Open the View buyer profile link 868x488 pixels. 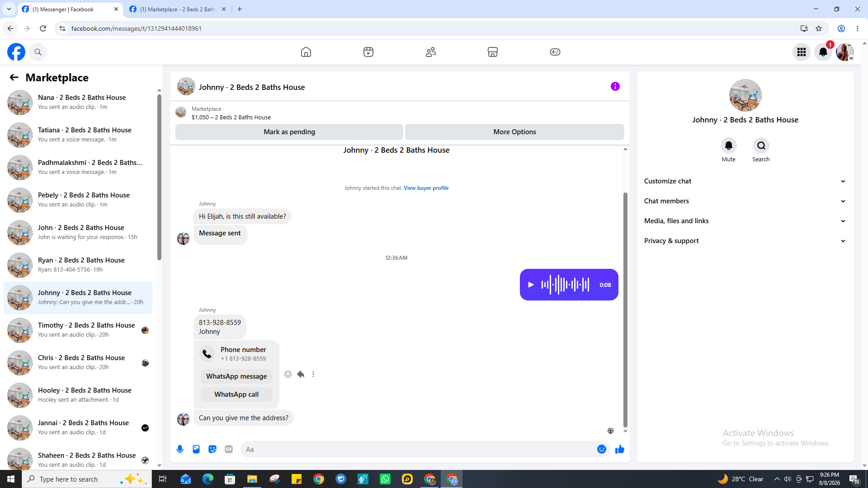coord(426,188)
